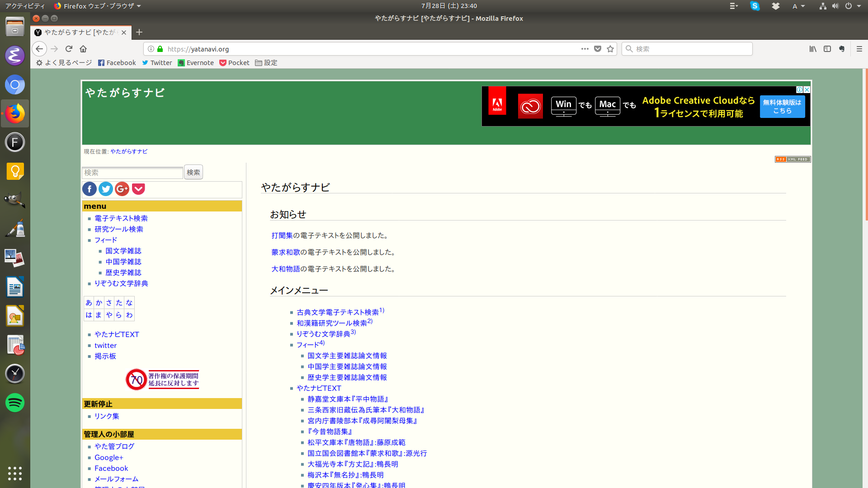This screenshot has width=868, height=488.
Task: Bookmark this page with star icon
Action: point(610,49)
